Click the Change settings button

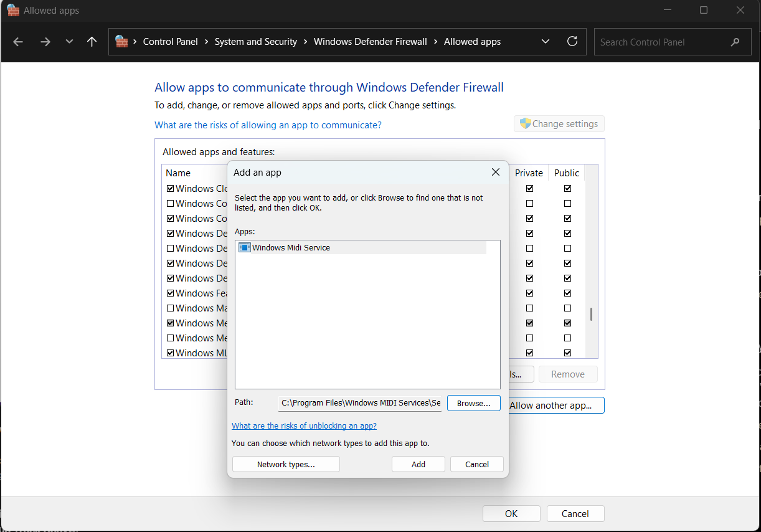click(x=559, y=123)
